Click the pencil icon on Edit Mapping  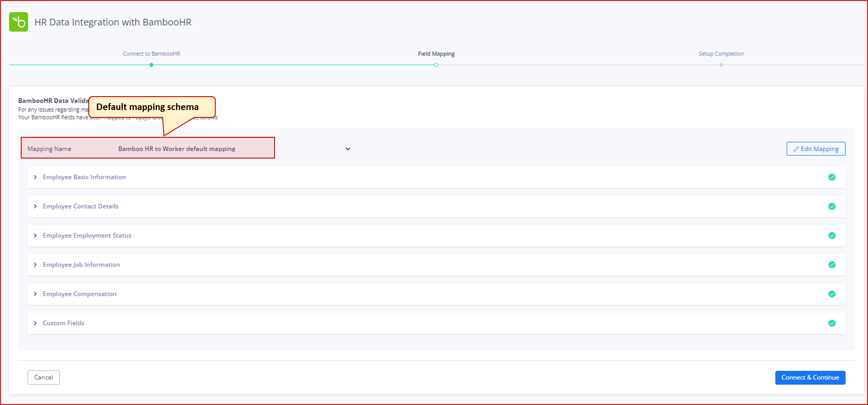tap(796, 149)
